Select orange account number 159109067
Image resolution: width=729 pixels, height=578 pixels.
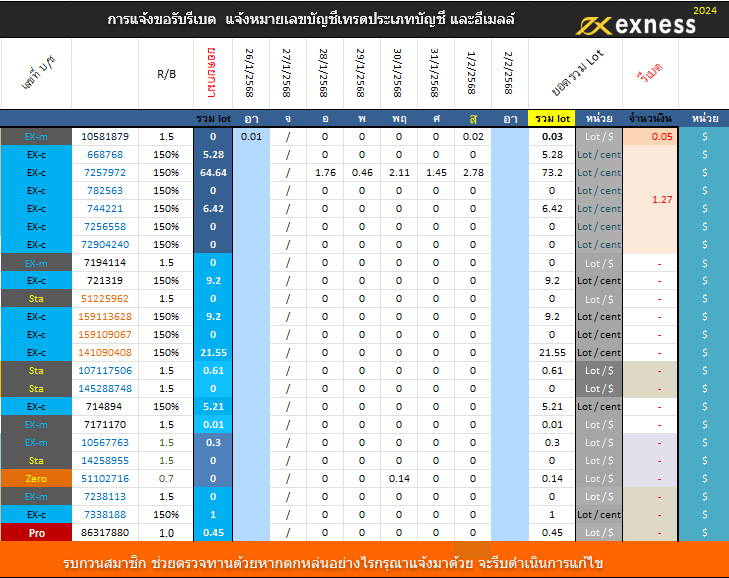105,334
